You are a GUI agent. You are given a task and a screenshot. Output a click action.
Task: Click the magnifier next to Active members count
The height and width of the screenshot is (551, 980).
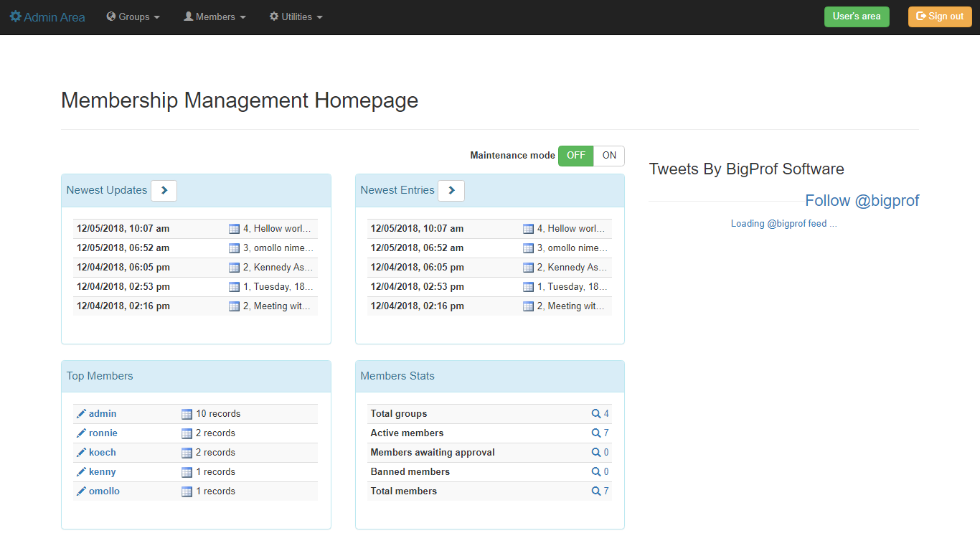(596, 433)
